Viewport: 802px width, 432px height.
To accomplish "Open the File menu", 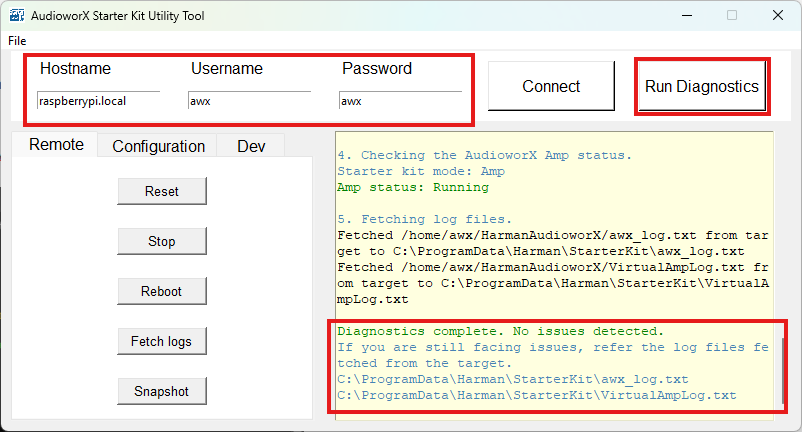I will coord(17,41).
